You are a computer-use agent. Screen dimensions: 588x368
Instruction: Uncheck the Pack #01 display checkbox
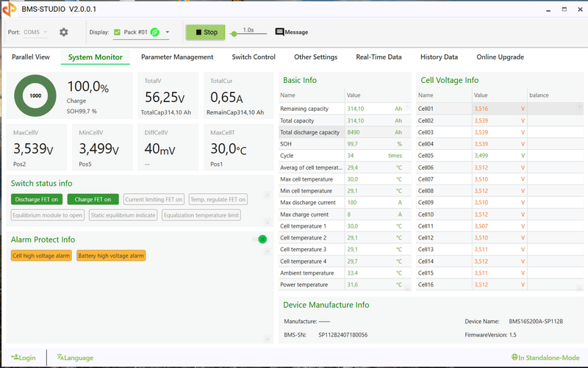[117, 32]
